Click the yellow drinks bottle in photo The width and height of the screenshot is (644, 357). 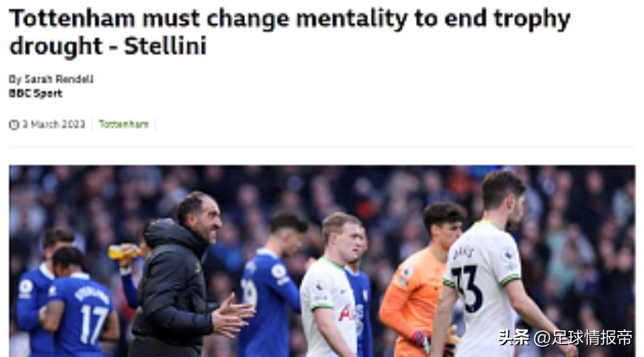point(123,252)
